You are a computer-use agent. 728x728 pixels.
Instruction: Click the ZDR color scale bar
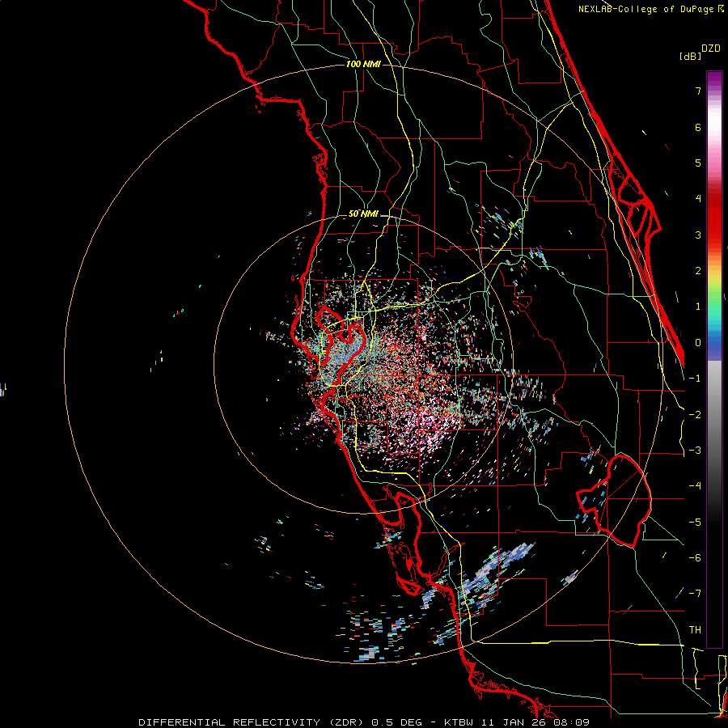(714, 359)
